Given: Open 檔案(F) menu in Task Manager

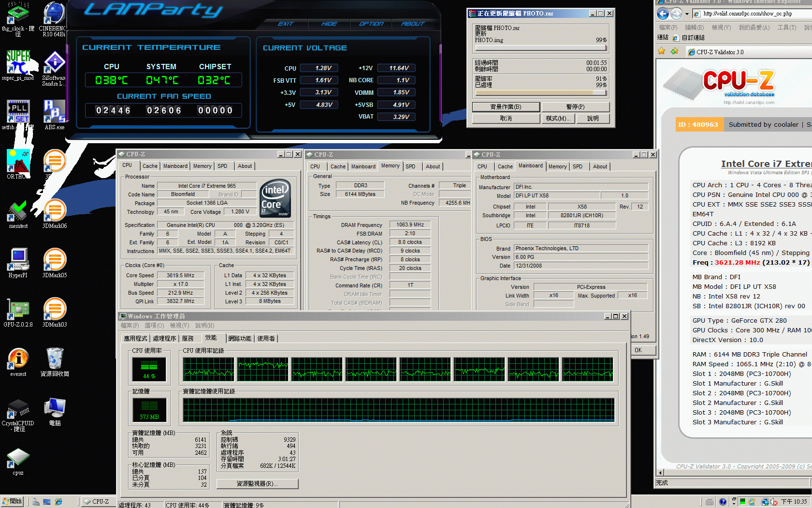Looking at the screenshot, I should 130,326.
